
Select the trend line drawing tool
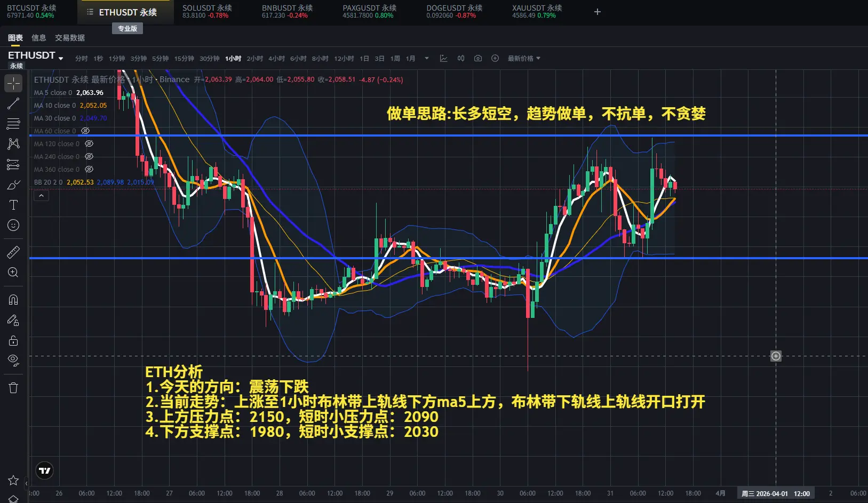pyautogui.click(x=13, y=103)
